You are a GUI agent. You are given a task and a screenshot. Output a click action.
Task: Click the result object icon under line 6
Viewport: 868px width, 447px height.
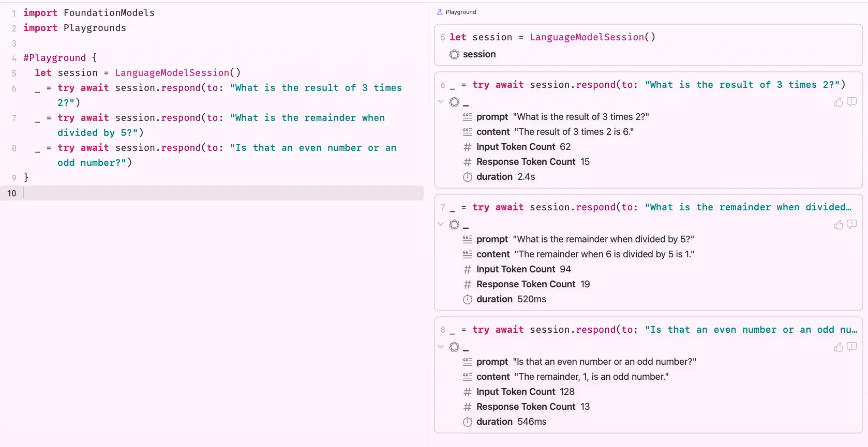tap(454, 102)
